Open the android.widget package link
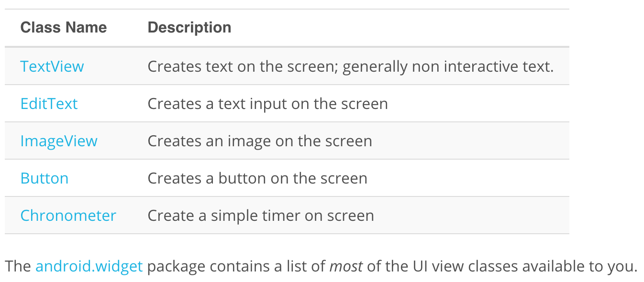The image size is (644, 282). 89,266
